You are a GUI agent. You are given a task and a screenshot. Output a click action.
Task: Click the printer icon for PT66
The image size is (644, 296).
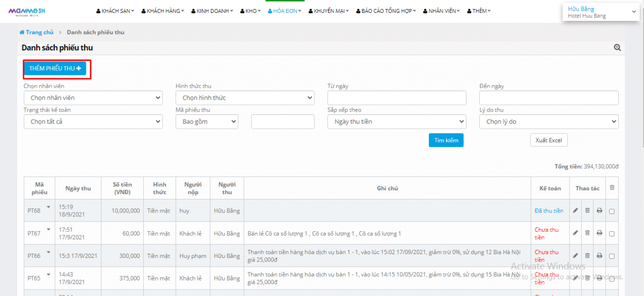pos(599,256)
